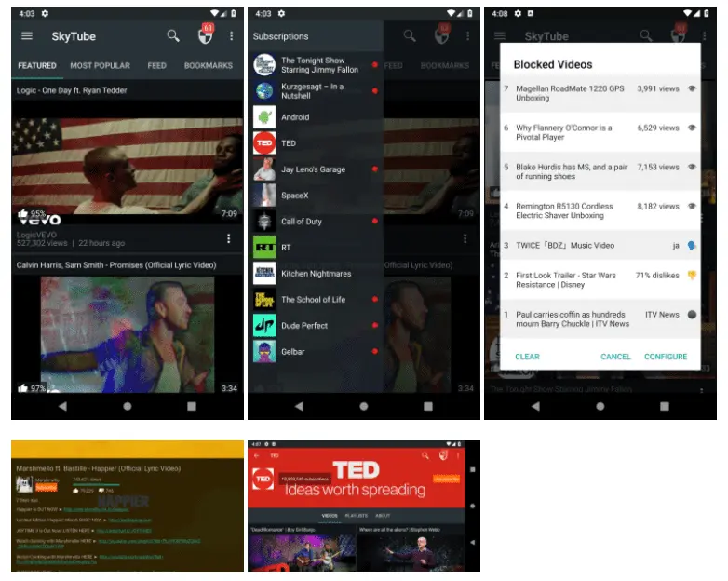Open the three-dot menu for the LogicVEVO video

point(228,238)
